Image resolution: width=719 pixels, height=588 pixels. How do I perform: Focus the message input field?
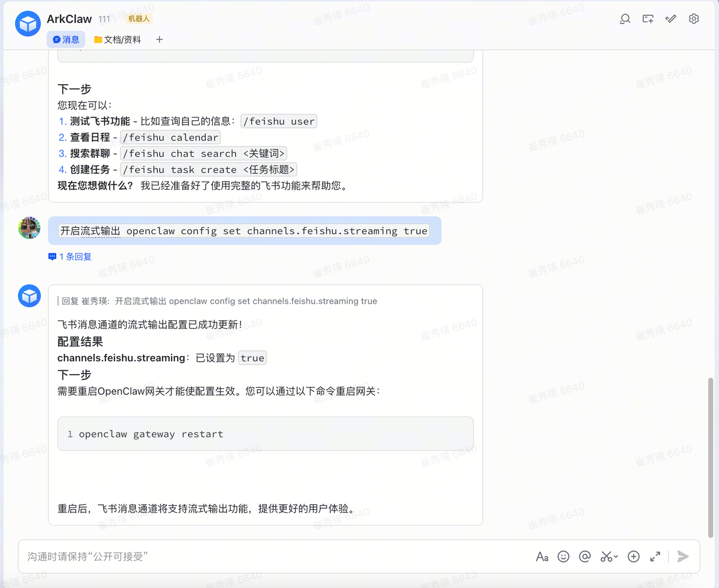(x=275, y=557)
